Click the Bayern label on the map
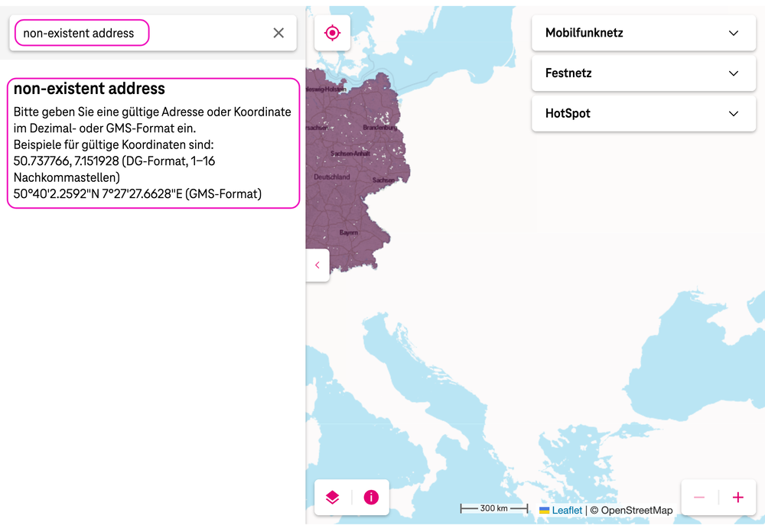Viewport: 765px width, 532px height. 349,232
